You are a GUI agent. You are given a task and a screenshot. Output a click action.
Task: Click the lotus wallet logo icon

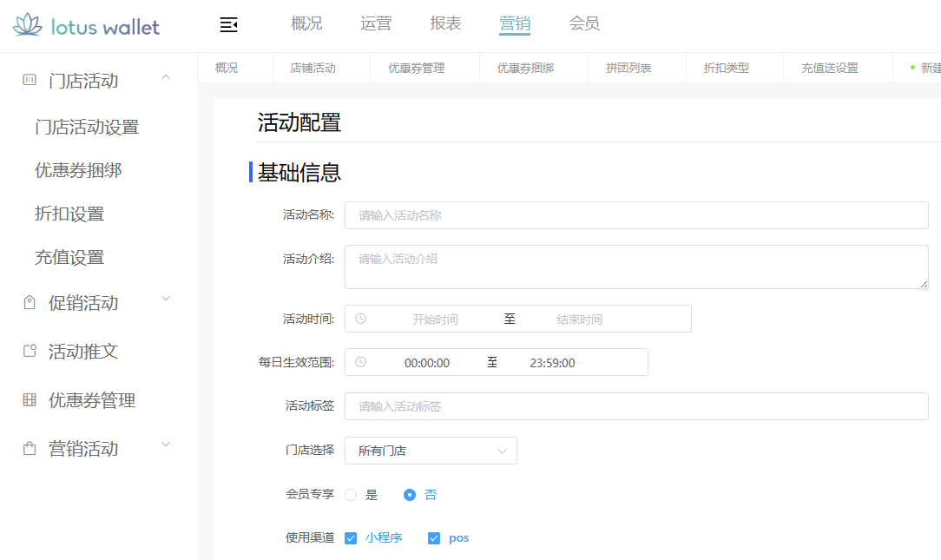tap(26, 26)
